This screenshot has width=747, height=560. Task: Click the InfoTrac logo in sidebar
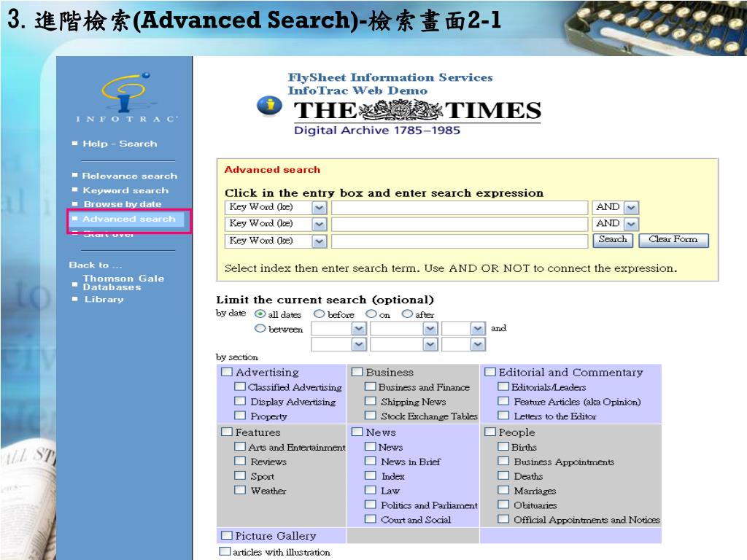(x=126, y=98)
